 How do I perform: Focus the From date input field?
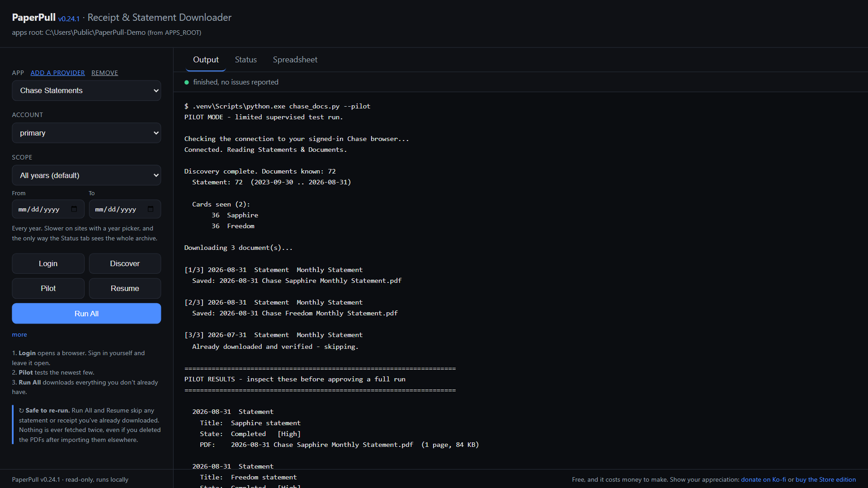tap(48, 209)
